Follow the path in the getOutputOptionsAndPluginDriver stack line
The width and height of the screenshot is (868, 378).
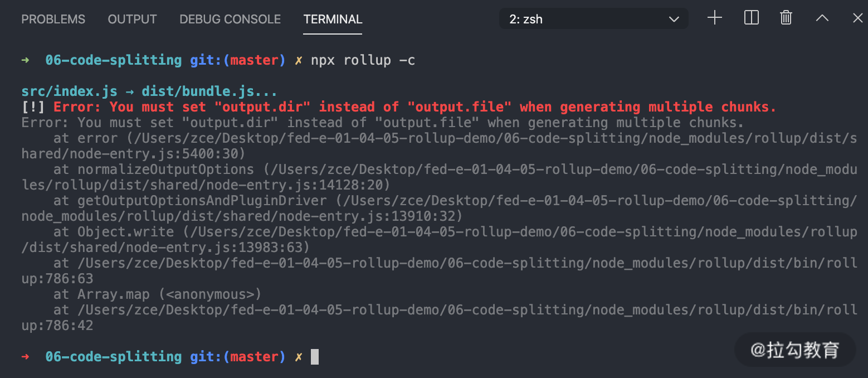(439, 208)
